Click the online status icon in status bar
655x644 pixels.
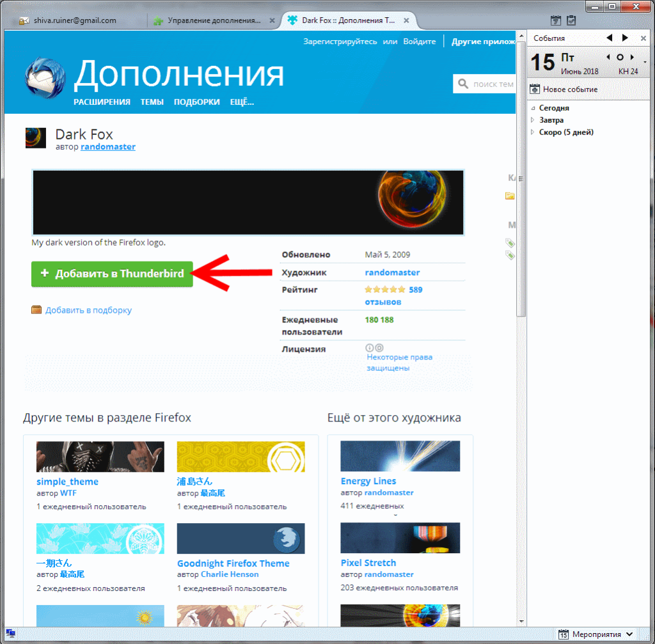click(11, 634)
